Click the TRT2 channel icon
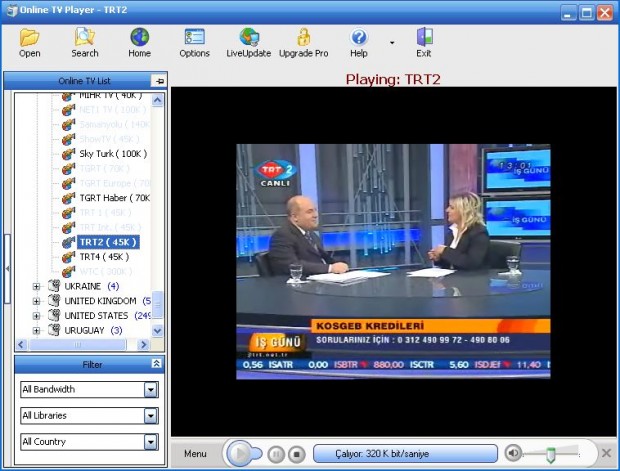The width and height of the screenshot is (620, 471). point(68,242)
